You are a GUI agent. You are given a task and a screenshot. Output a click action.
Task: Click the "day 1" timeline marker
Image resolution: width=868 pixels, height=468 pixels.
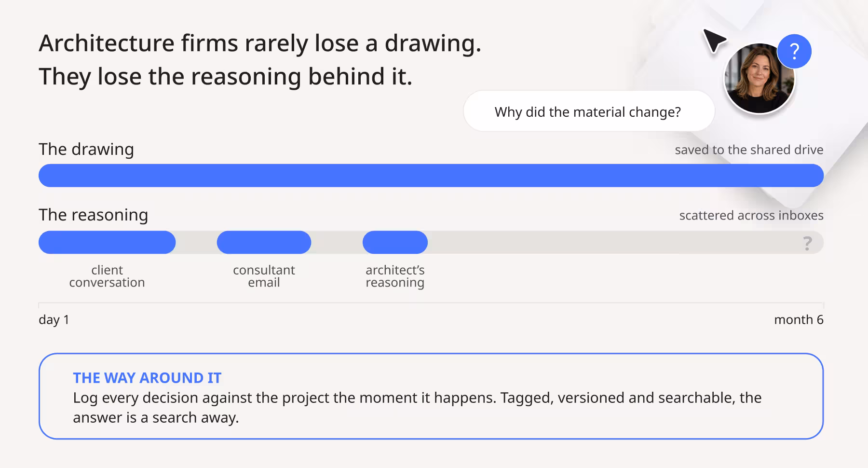(54, 319)
